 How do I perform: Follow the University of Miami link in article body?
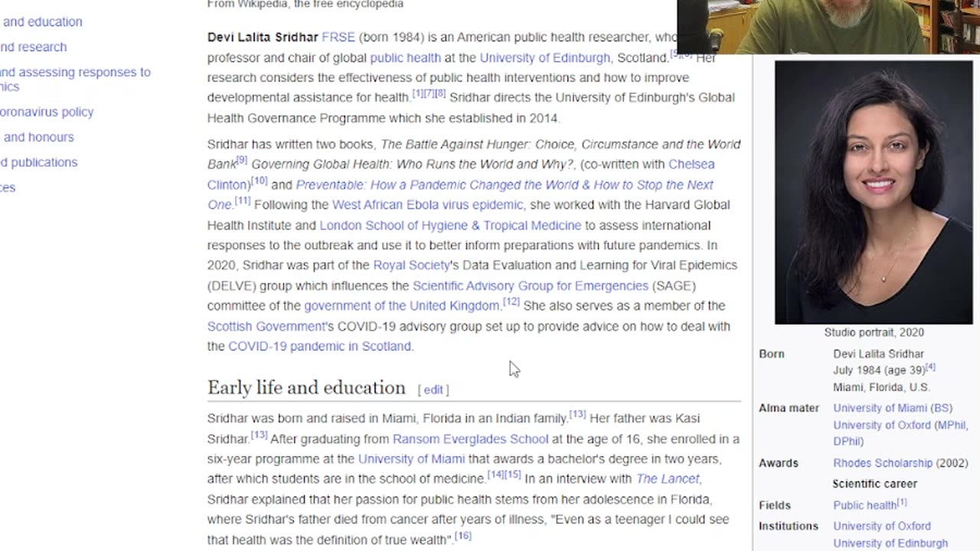click(411, 458)
